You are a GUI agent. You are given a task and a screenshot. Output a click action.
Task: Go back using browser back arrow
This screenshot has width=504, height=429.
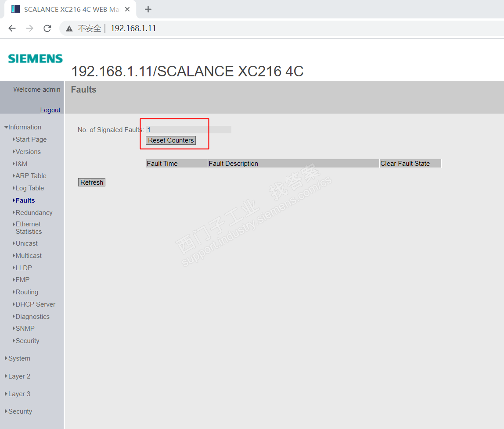[x=12, y=28]
